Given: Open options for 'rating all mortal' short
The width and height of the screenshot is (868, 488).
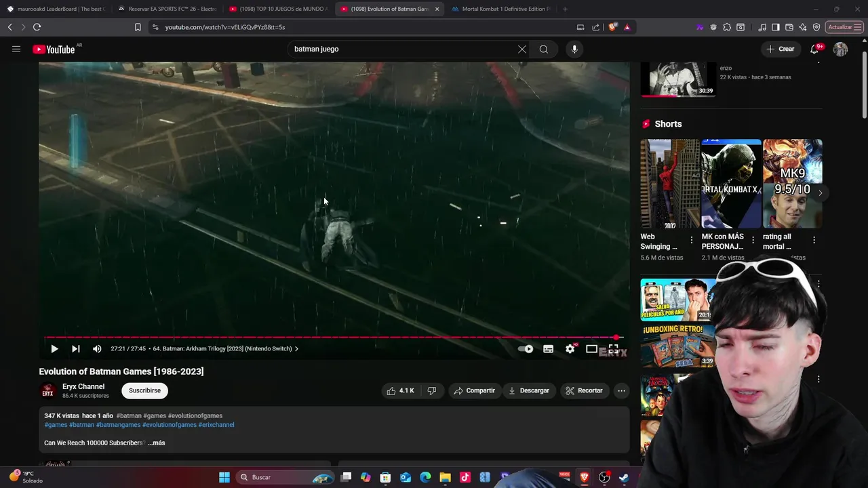Looking at the screenshot, I should click(814, 240).
